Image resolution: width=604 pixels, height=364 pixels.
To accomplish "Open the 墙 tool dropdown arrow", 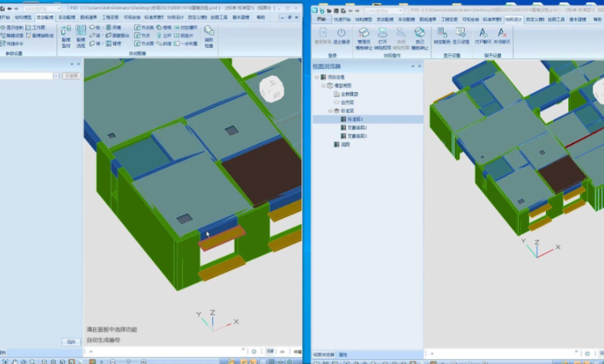I will (103, 44).
